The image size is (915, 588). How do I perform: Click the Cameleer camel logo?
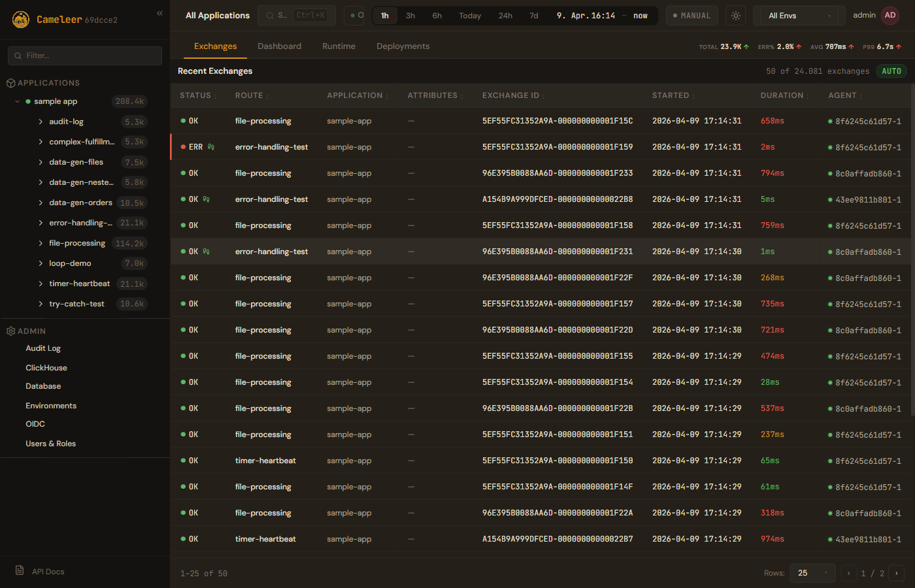(x=21, y=20)
